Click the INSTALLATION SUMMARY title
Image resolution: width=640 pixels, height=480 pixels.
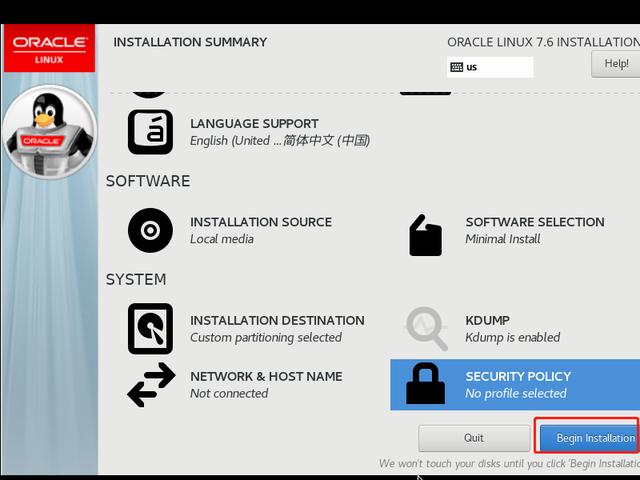click(x=190, y=42)
